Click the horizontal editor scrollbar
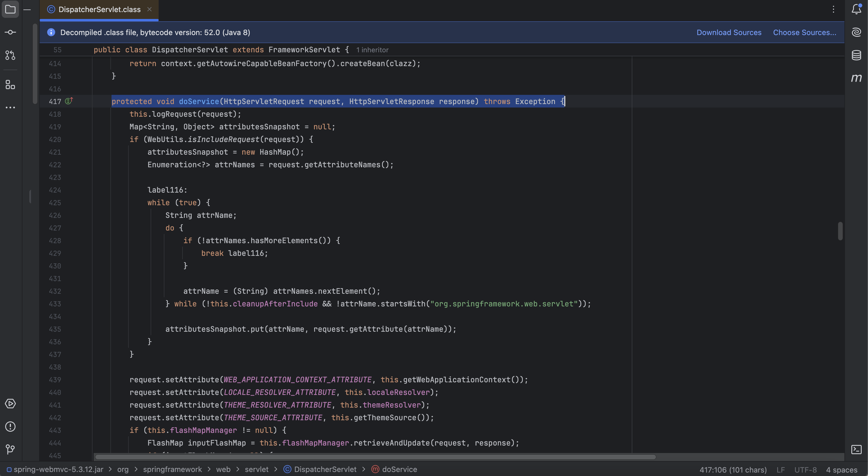The height and width of the screenshot is (476, 868). 375,457
